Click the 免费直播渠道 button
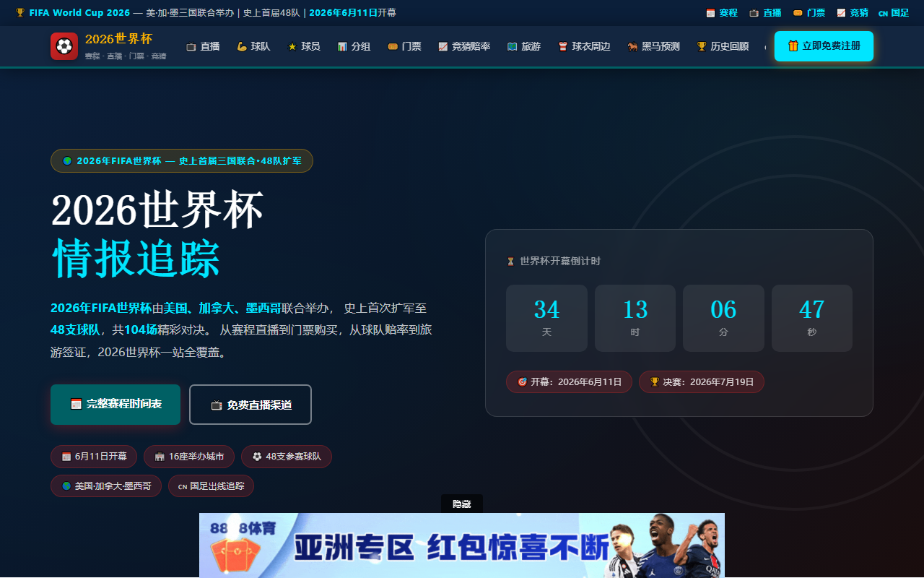Viewport: 924px width, 578px height. [x=250, y=405]
